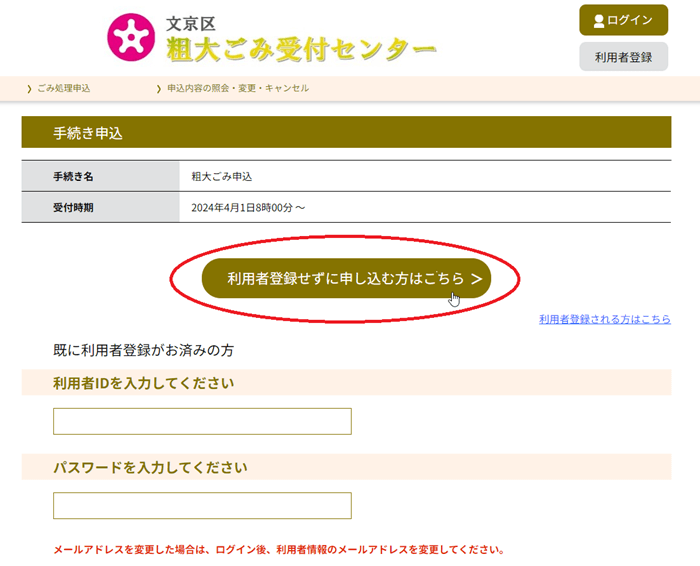Viewport: 700px width, 566px height.
Task: Open 利用者登録 in the header
Action: 623,57
